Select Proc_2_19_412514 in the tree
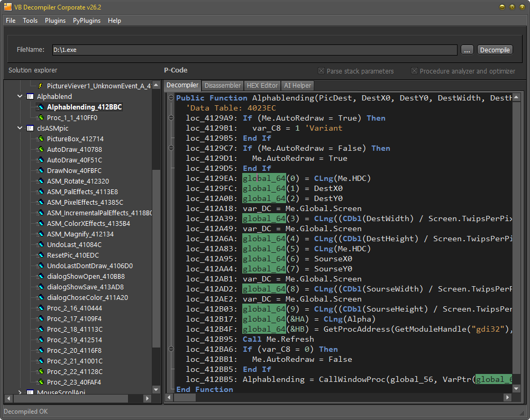This screenshot has width=530, height=420. tap(75, 340)
